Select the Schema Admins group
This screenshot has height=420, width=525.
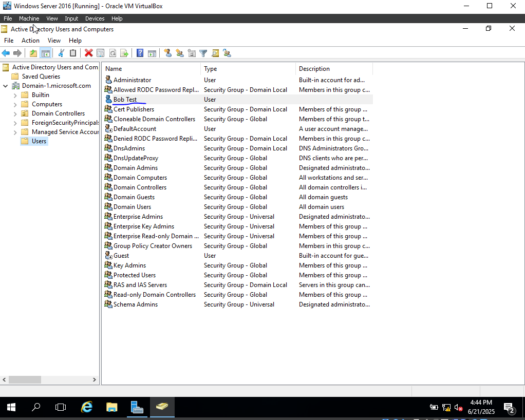(x=135, y=304)
